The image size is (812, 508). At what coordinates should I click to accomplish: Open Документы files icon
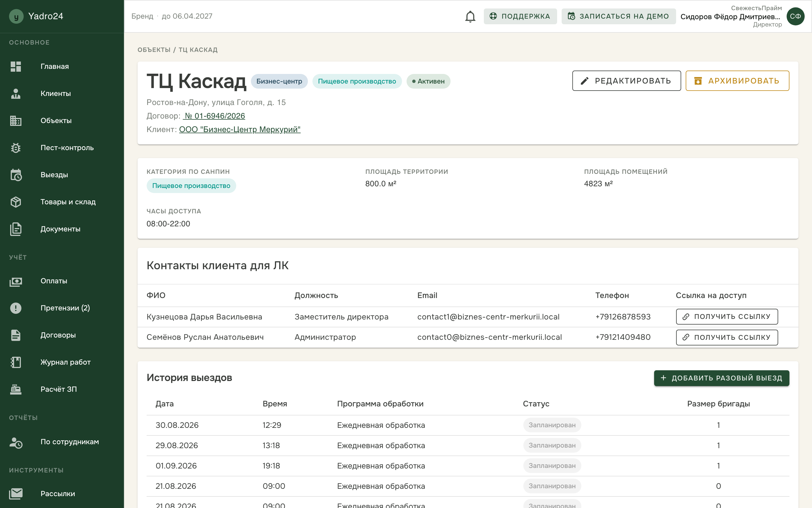pos(16,229)
